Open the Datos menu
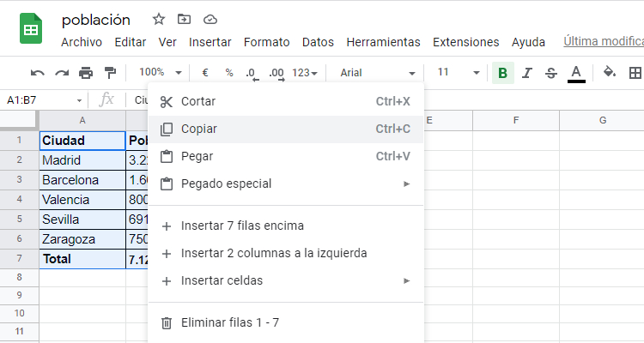Viewport: 644px width, 343px height. click(318, 42)
